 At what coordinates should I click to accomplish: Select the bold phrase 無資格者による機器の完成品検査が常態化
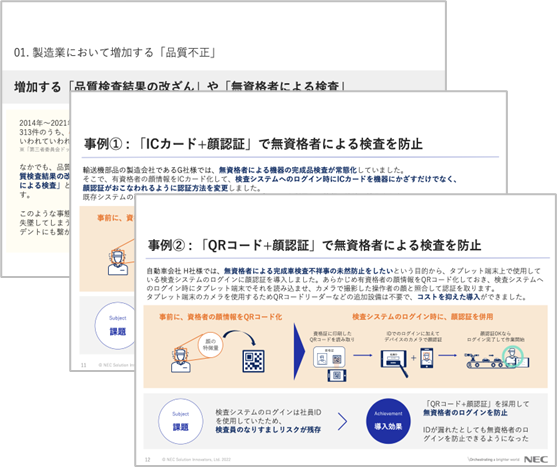288,170
